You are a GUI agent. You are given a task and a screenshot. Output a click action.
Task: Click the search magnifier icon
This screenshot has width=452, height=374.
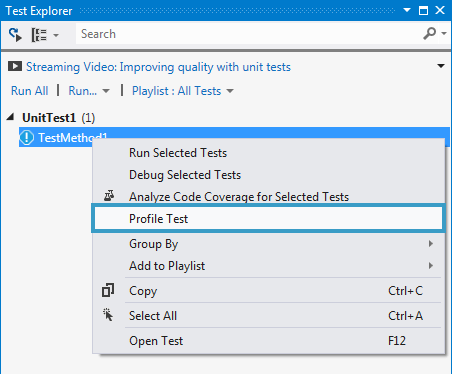pos(430,33)
